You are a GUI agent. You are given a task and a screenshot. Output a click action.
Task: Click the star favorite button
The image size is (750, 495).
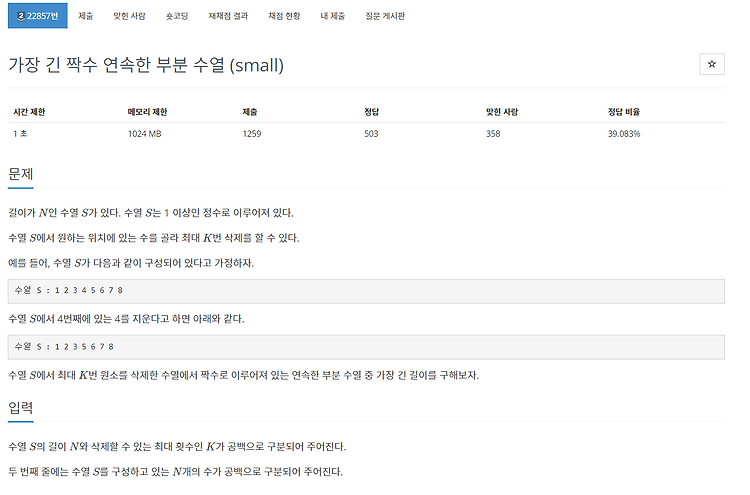pyautogui.click(x=712, y=64)
